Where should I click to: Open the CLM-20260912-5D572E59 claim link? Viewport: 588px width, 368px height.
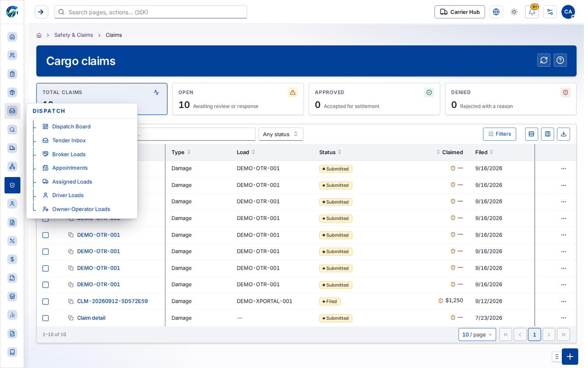tap(113, 301)
